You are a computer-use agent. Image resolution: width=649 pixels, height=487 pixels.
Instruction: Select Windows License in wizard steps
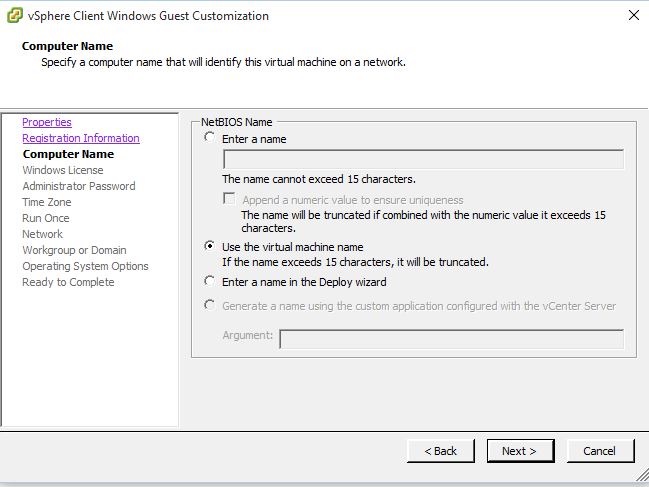(x=63, y=170)
